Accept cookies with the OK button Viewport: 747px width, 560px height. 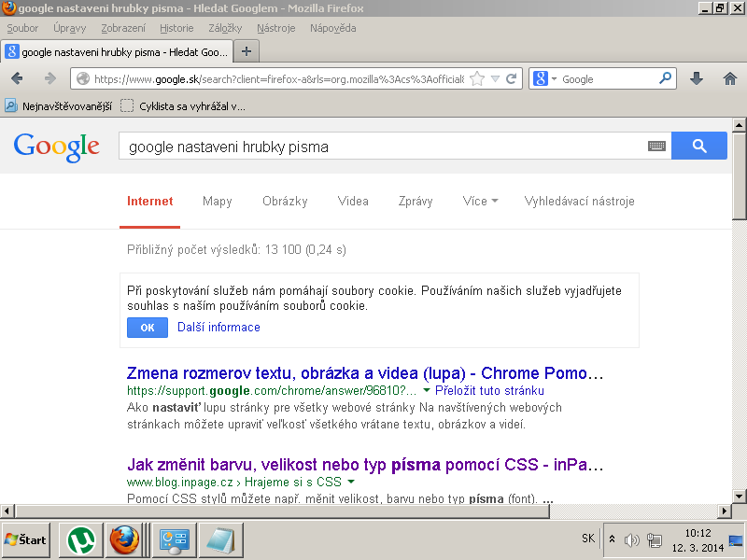[148, 328]
